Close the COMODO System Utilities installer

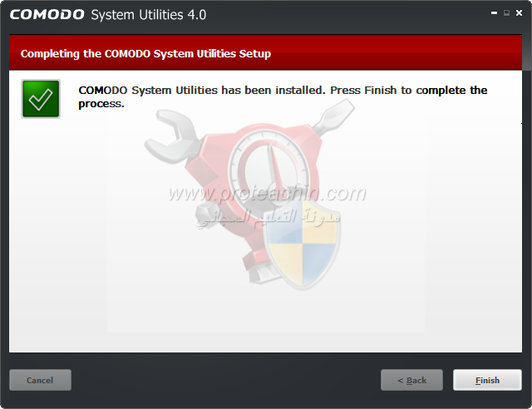pos(519,13)
